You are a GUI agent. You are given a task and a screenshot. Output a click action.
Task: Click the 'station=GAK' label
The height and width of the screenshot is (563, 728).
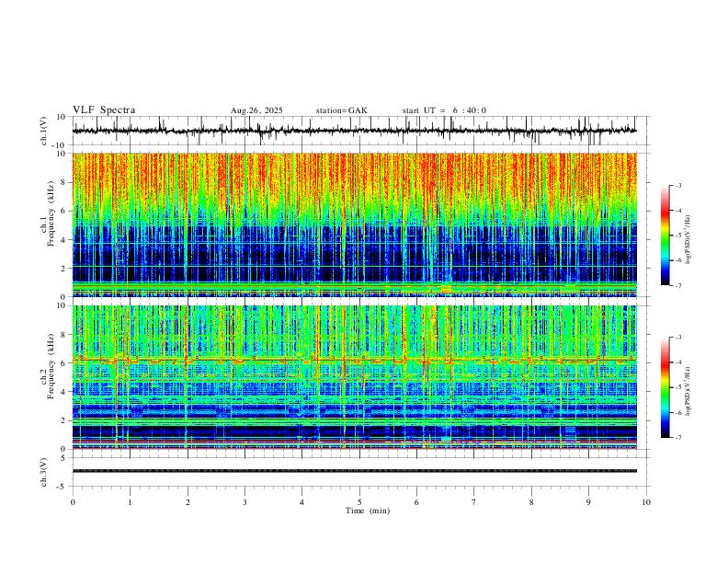[x=341, y=110]
